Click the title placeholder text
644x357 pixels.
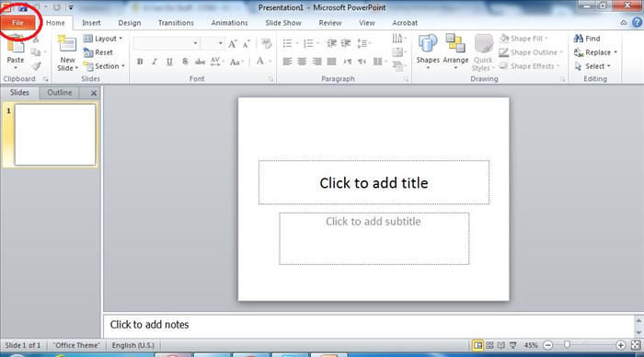(374, 183)
